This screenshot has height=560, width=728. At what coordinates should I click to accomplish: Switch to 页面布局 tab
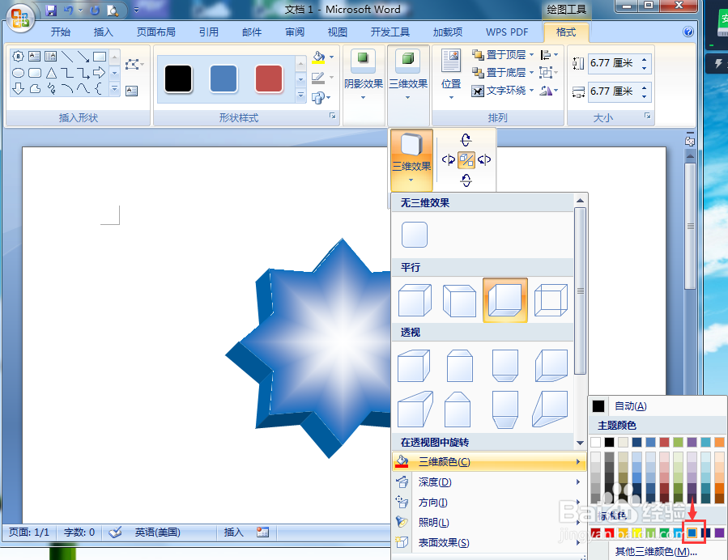pyautogui.click(x=156, y=32)
